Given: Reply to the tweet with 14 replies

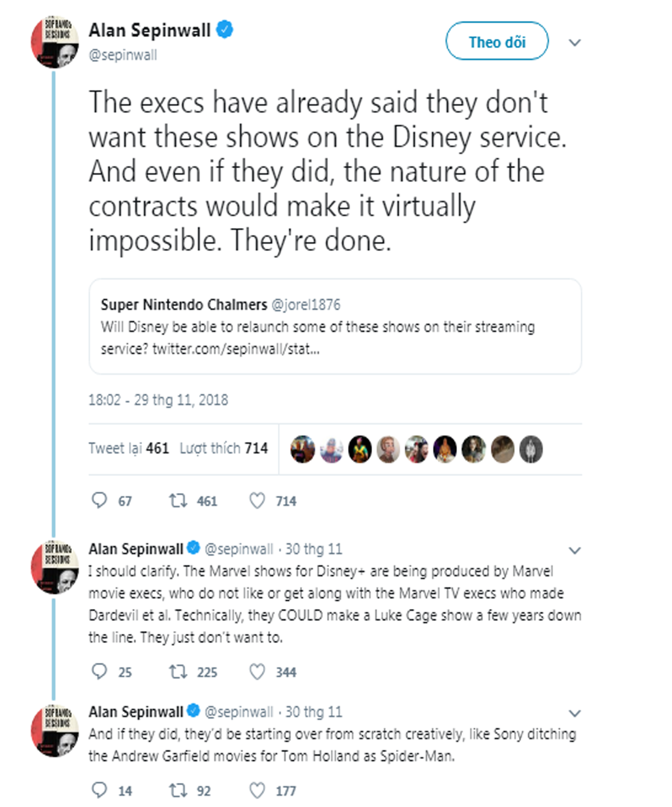Looking at the screenshot, I should point(99,790).
